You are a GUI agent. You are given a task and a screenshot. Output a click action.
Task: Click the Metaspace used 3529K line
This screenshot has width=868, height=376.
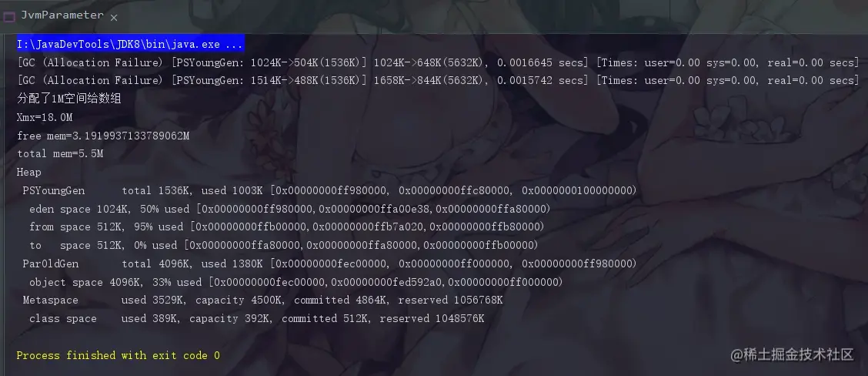coord(263,300)
